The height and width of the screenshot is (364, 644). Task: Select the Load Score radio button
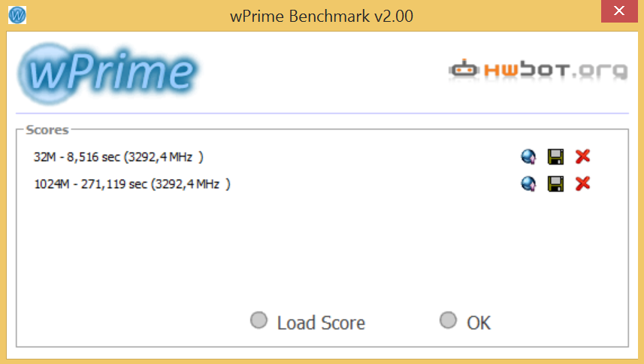259,320
